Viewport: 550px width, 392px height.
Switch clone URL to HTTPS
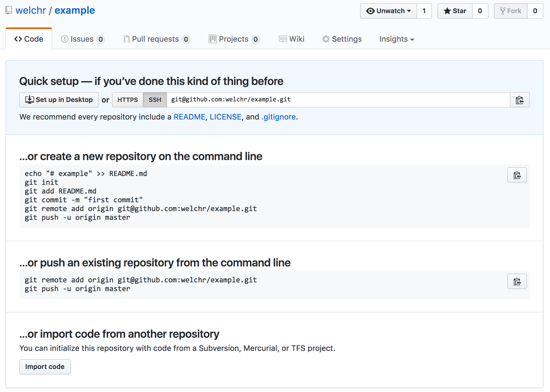(x=128, y=100)
